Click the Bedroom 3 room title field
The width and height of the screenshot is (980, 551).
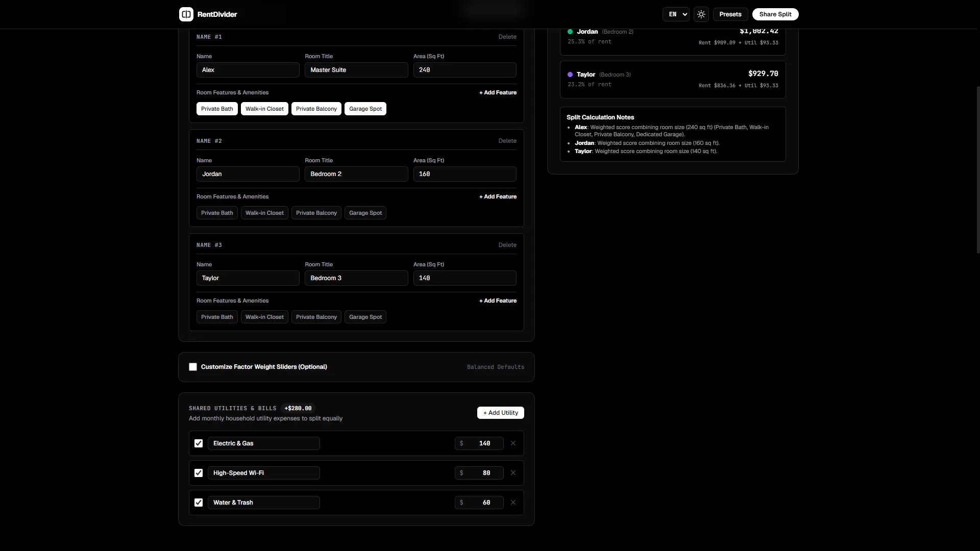click(356, 278)
